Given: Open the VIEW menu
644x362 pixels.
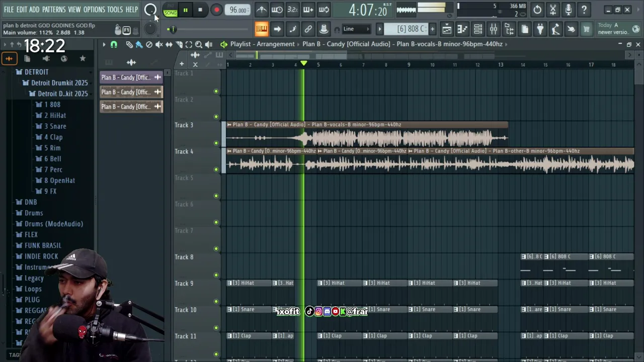Looking at the screenshot, I should (74, 10).
